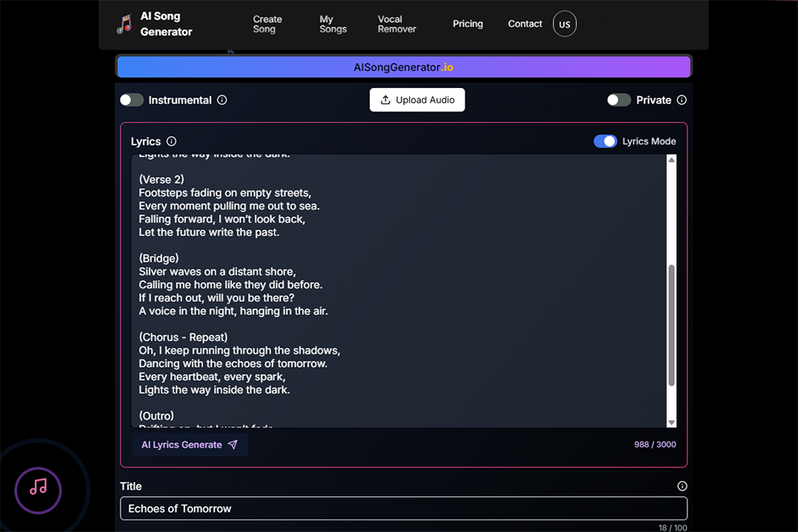Click 'Every heartbeat, every spark,' lyric line

coord(212,377)
